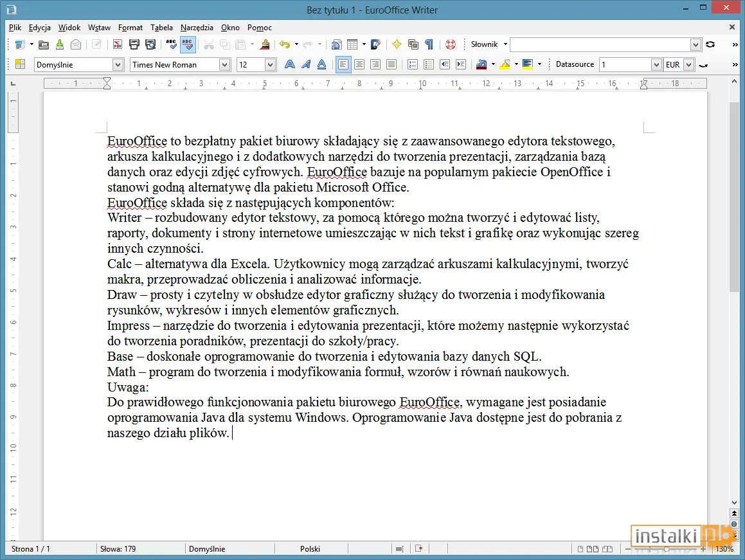
Task: Click inside the Słownik search field
Action: click(x=600, y=44)
